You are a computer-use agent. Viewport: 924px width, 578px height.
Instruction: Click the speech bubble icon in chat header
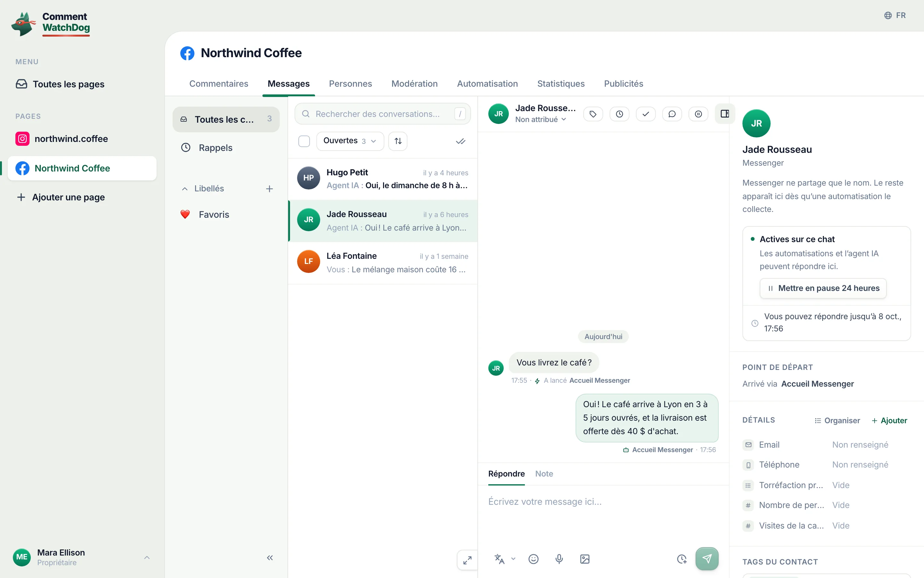pos(672,114)
